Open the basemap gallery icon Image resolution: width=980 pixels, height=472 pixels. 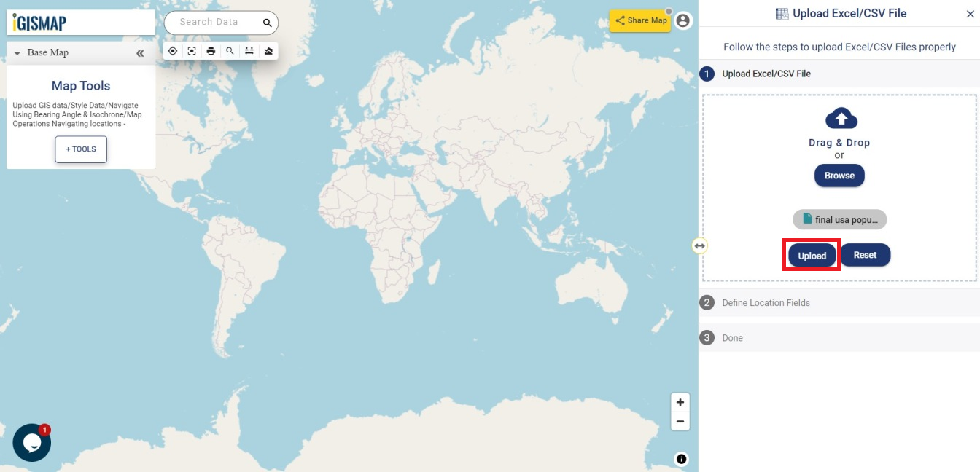(268, 50)
